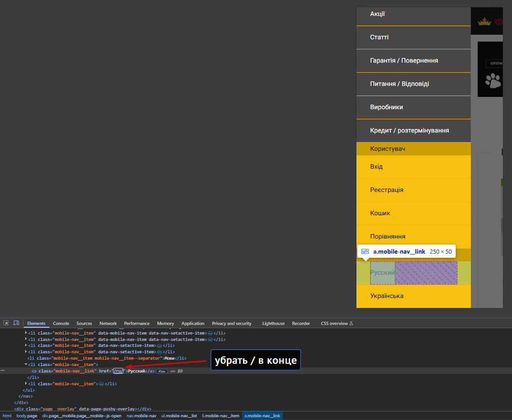512x420 pixels.
Task: Click the a.mobile-nav__link breadcrumb
Action: tap(262, 416)
